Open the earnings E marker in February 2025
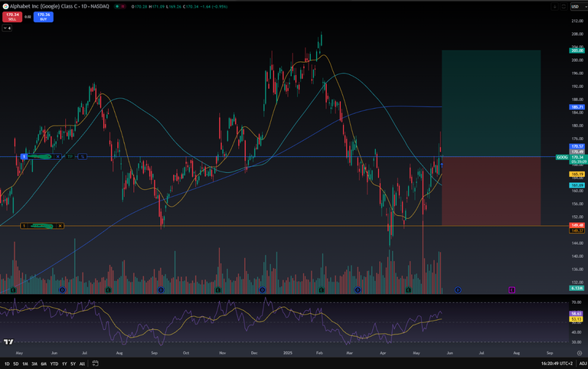Viewport: 588px width, 369px height. 322,290
